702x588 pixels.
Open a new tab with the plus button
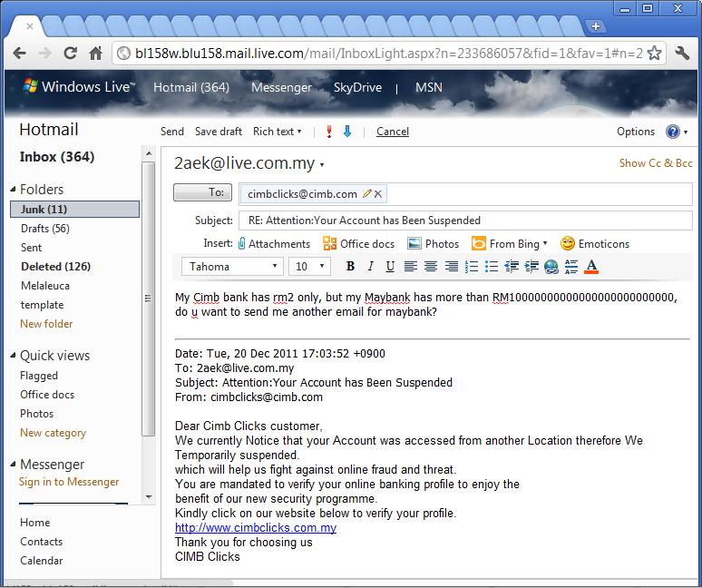pos(596,26)
